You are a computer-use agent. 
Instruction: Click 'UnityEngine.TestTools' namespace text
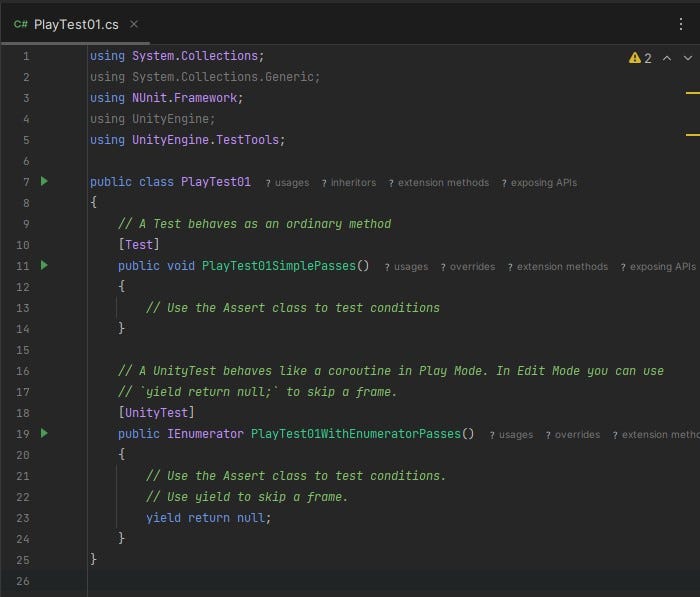pyautogui.click(x=205, y=140)
